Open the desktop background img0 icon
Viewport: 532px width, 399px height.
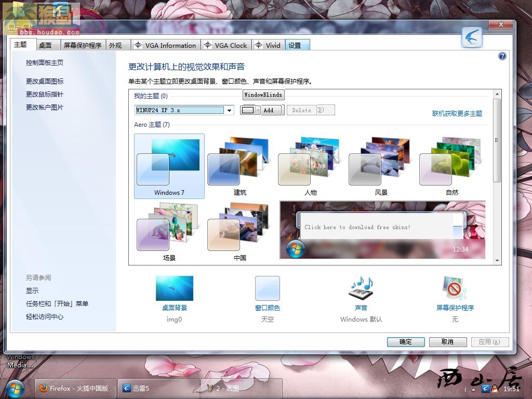pyautogui.click(x=175, y=288)
